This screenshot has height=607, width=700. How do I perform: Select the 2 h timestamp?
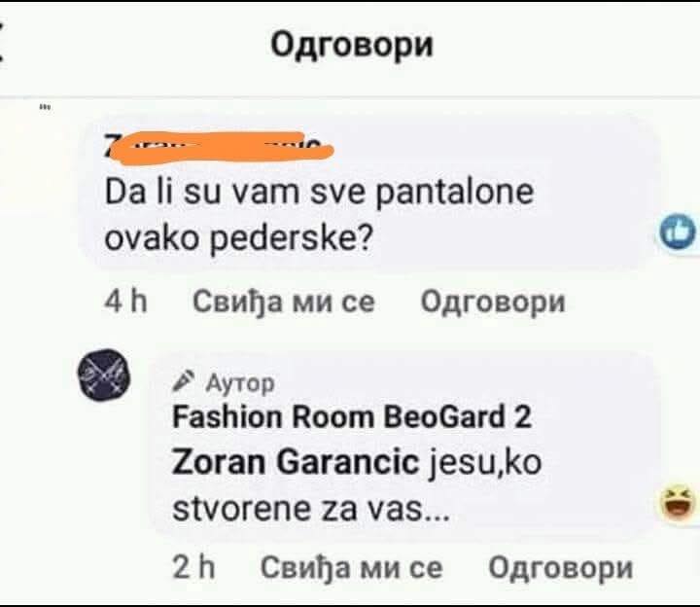coord(193,568)
